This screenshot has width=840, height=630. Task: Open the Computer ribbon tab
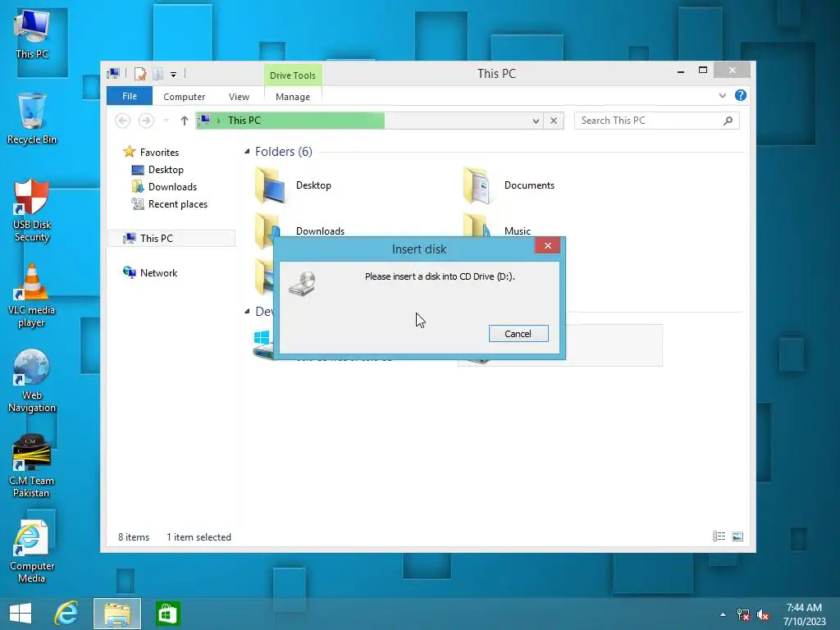[185, 97]
